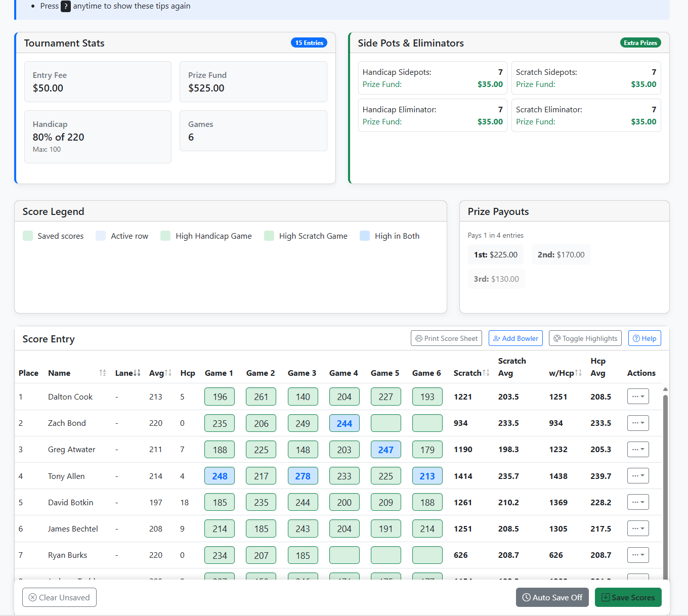Click the Handicap Sidepots card

click(433, 78)
